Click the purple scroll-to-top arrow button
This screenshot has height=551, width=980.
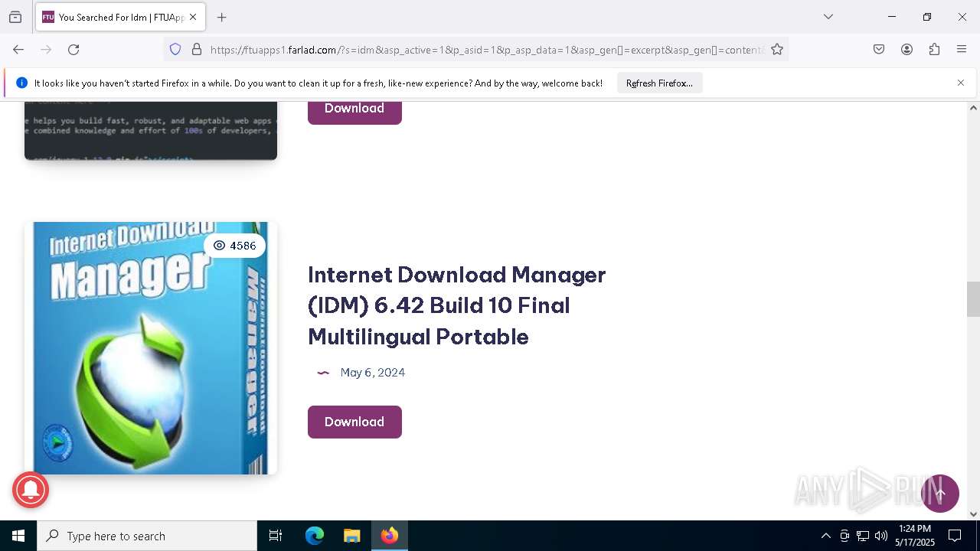(x=940, y=494)
